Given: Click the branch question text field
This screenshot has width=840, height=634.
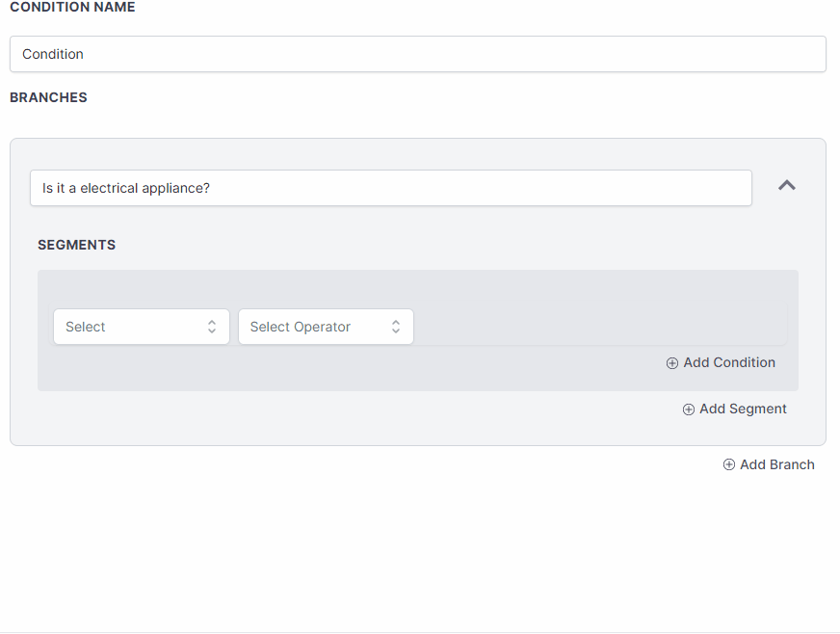Looking at the screenshot, I should pos(390,188).
